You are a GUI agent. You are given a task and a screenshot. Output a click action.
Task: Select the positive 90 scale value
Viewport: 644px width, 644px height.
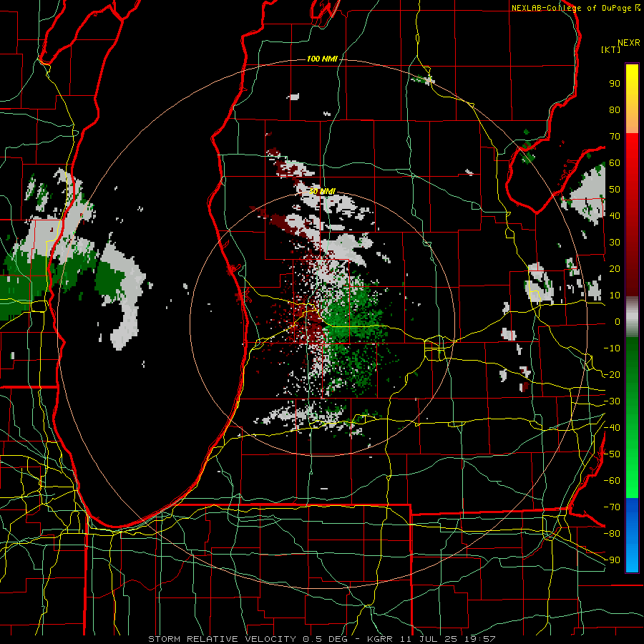[615, 84]
